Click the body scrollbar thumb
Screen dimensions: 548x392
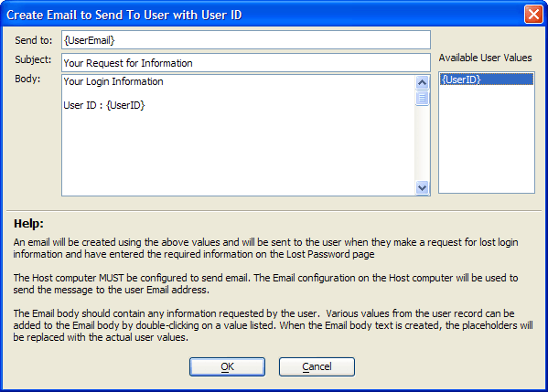[422, 98]
